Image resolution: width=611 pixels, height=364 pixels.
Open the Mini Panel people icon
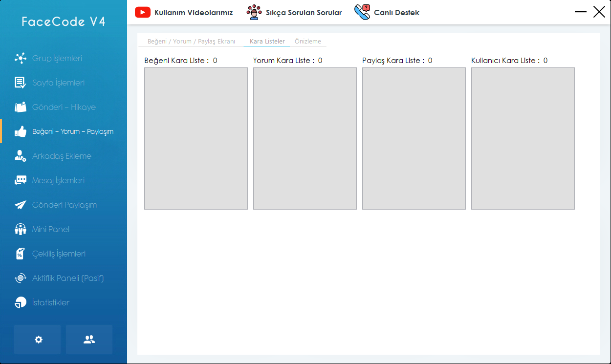click(20, 229)
